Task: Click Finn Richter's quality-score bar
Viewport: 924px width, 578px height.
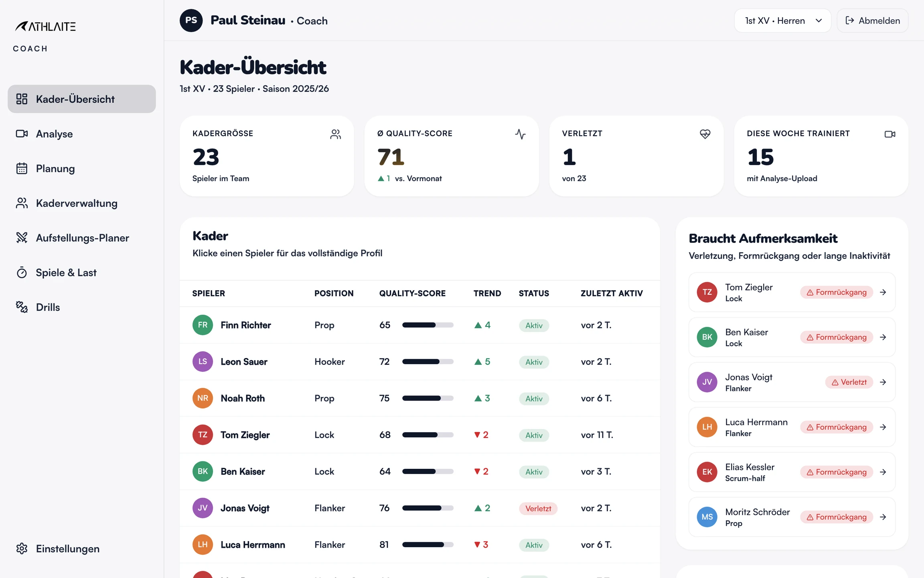Action: click(428, 325)
